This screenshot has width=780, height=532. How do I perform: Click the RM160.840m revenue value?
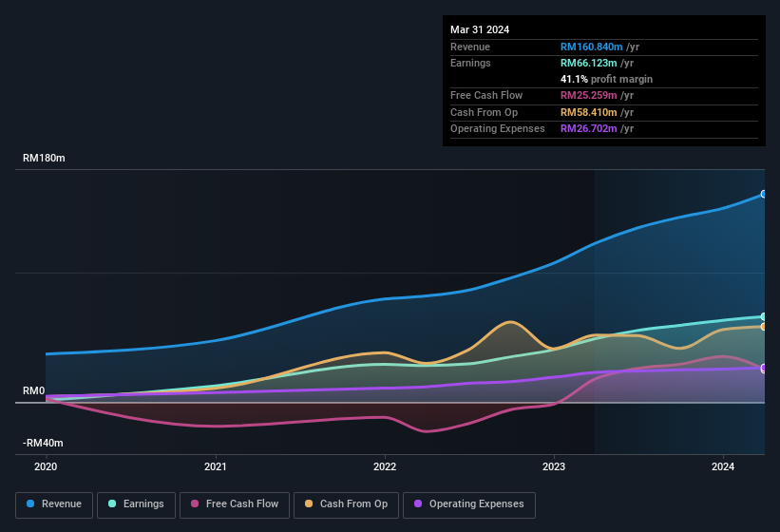click(591, 47)
